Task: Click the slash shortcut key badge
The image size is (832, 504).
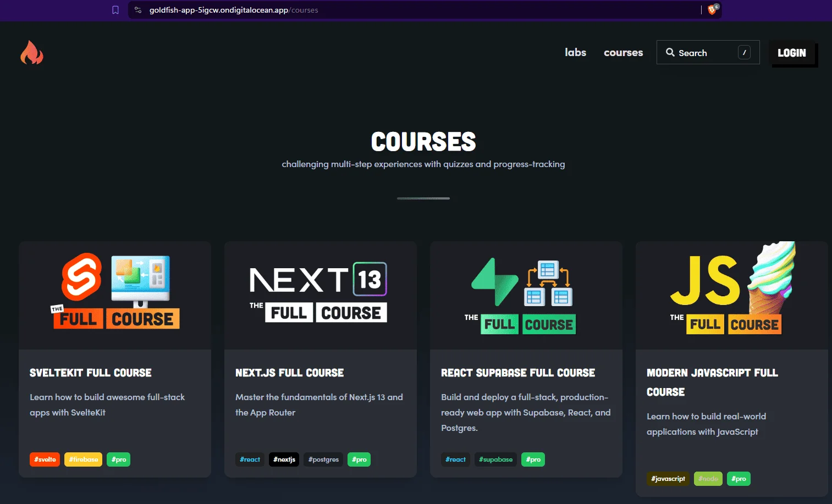Action: (744, 52)
